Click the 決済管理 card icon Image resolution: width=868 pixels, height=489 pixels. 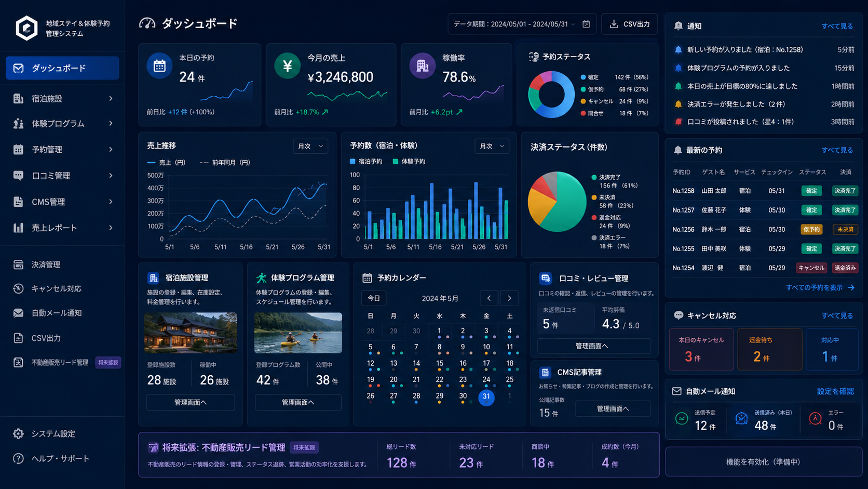(18, 265)
